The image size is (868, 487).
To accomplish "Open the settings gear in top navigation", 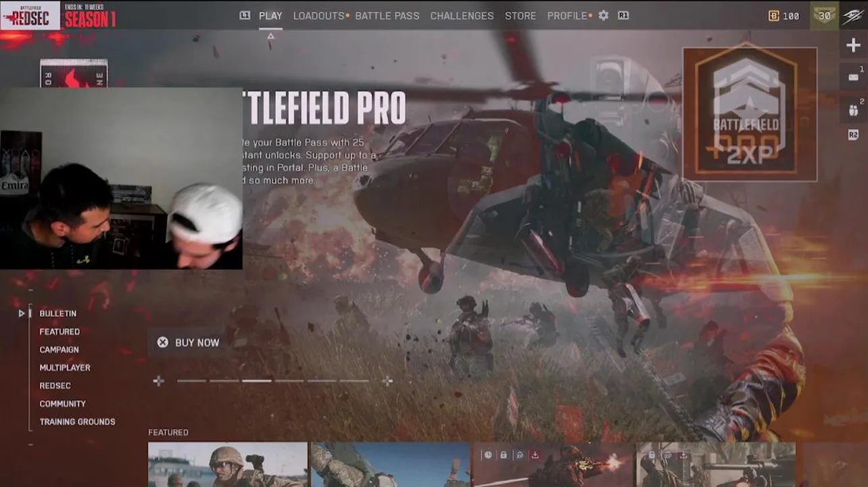I will (603, 15).
